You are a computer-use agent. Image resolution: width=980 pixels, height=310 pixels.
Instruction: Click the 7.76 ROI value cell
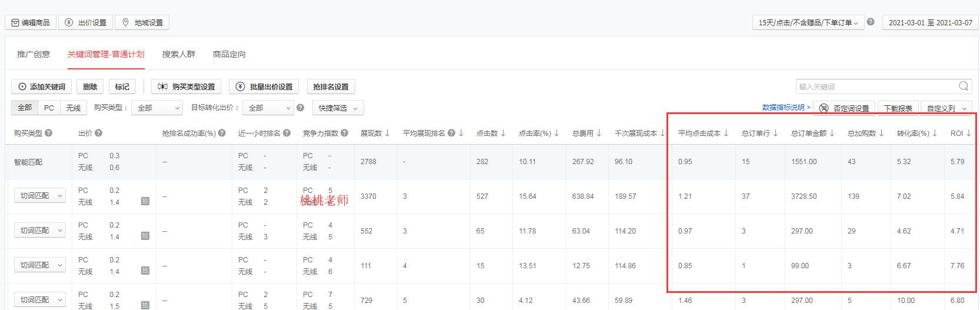(x=957, y=266)
